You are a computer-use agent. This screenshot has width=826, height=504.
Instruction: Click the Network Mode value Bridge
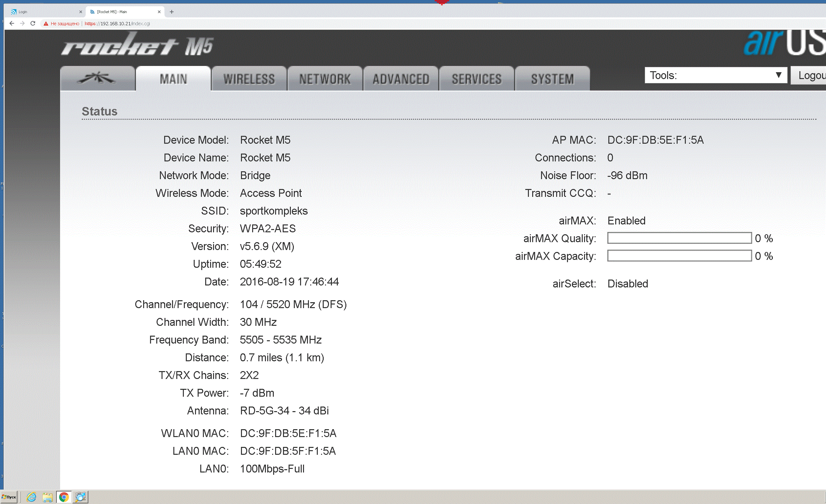255,176
